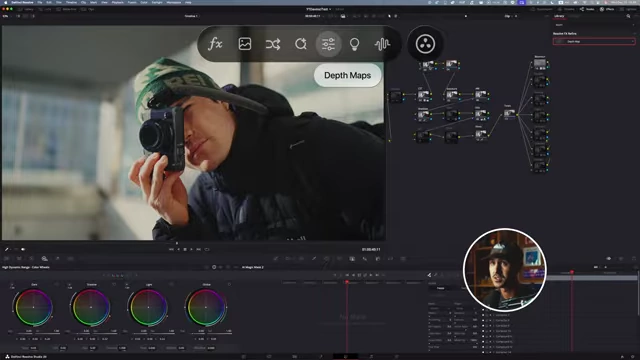Open the File menu
Viewport: 640px width, 360px height.
point(40,2)
